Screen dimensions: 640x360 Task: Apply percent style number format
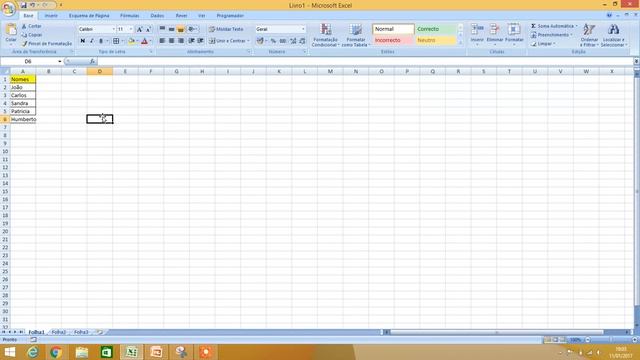click(x=273, y=41)
